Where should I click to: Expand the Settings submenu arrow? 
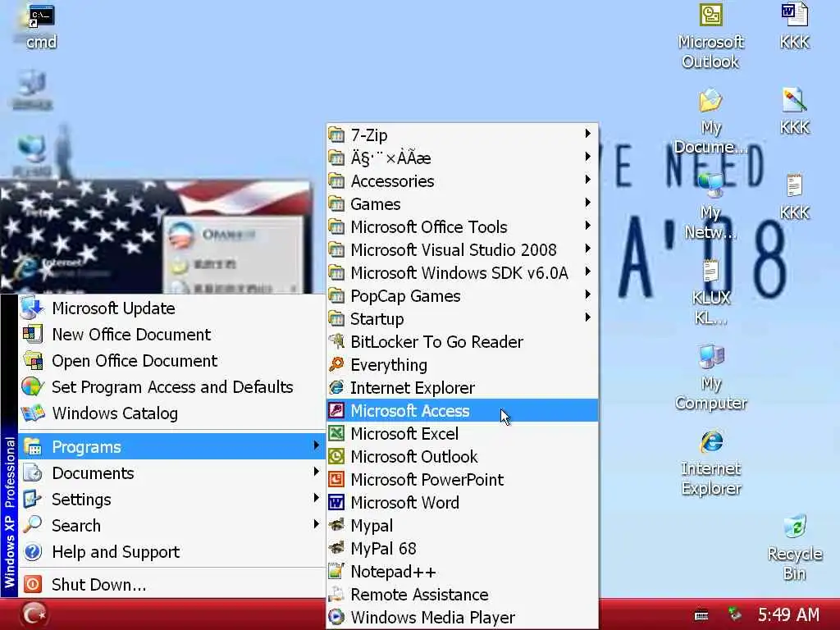(x=316, y=498)
